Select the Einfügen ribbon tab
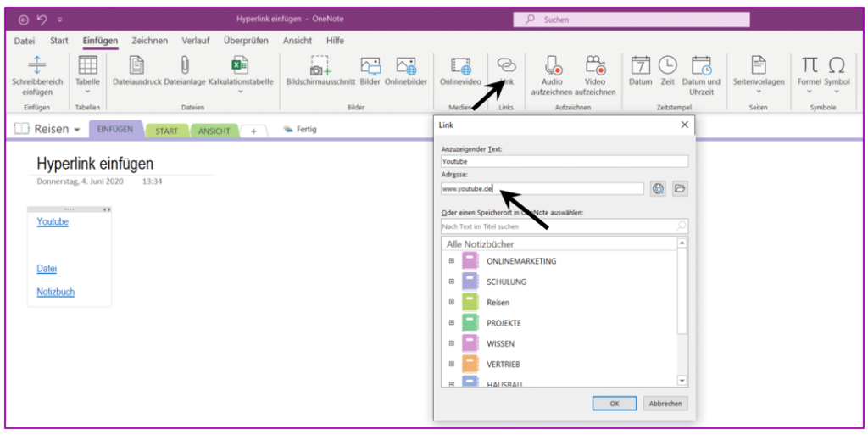The height and width of the screenshot is (435, 868). pos(100,41)
